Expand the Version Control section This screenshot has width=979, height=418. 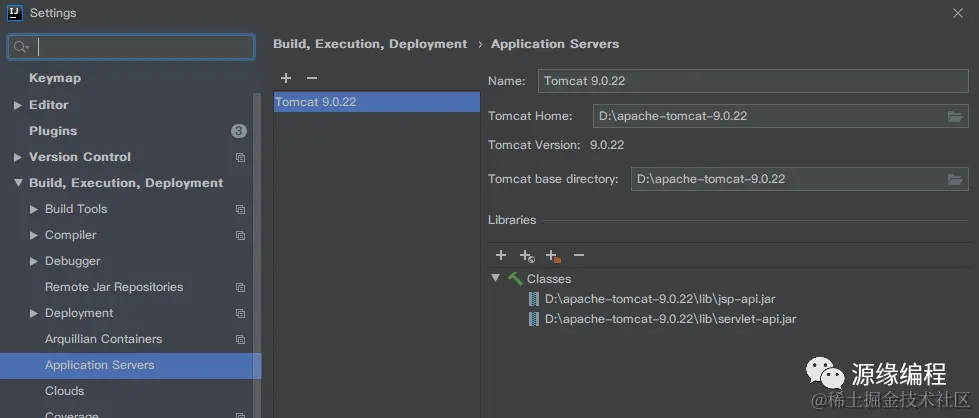(18, 157)
